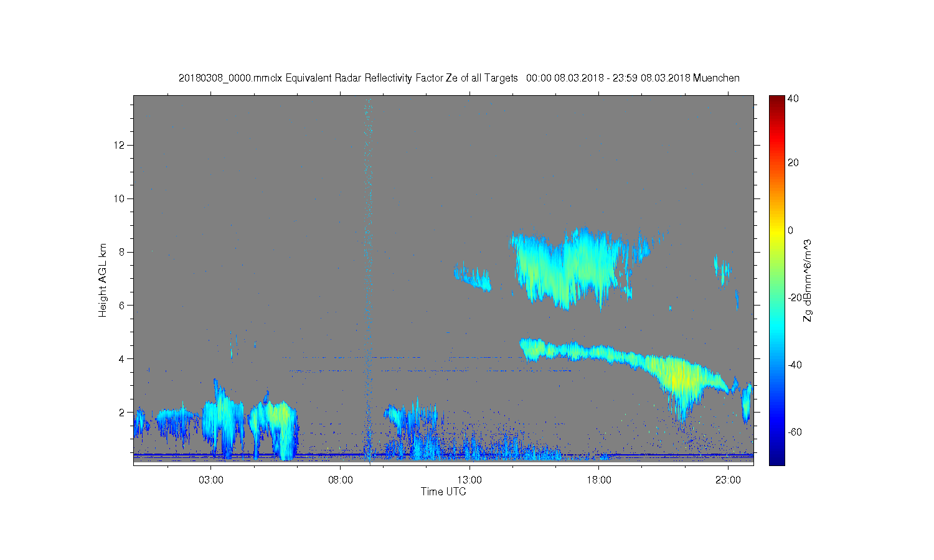
Task: Click the colorbar label '-40'
Action: pos(795,365)
